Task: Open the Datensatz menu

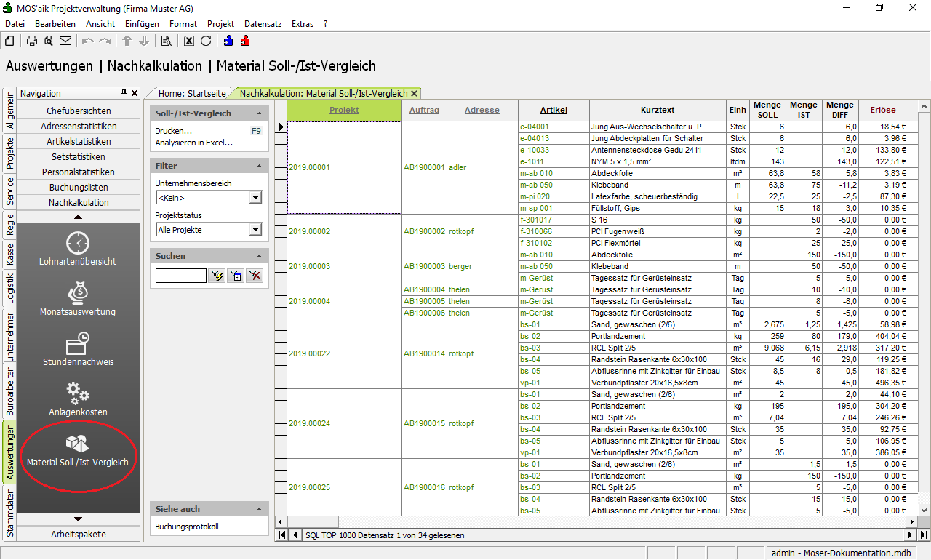Action: click(x=263, y=24)
